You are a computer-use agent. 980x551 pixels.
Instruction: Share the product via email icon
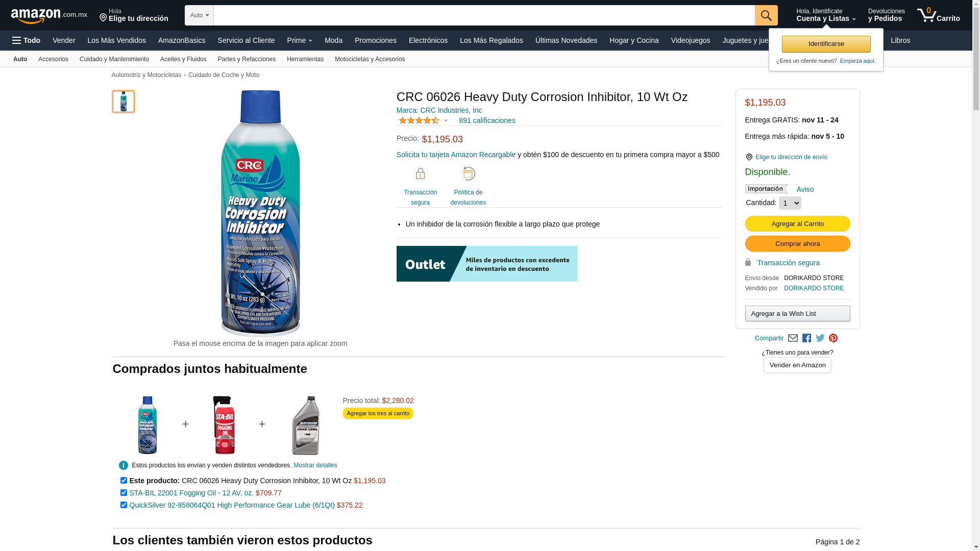coord(793,338)
